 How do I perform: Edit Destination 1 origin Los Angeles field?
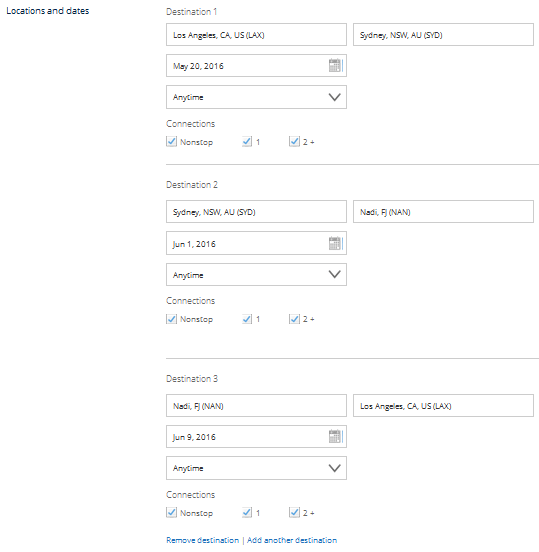pos(256,34)
